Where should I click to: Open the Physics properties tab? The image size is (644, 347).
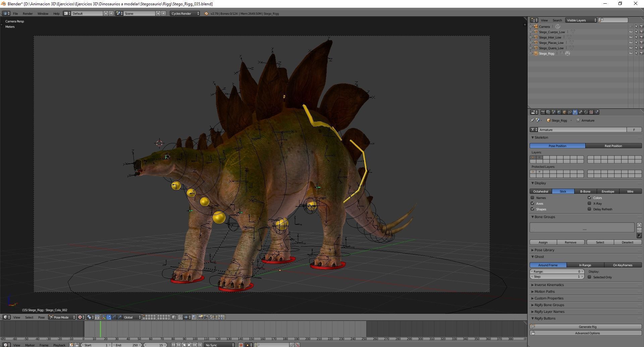point(597,112)
